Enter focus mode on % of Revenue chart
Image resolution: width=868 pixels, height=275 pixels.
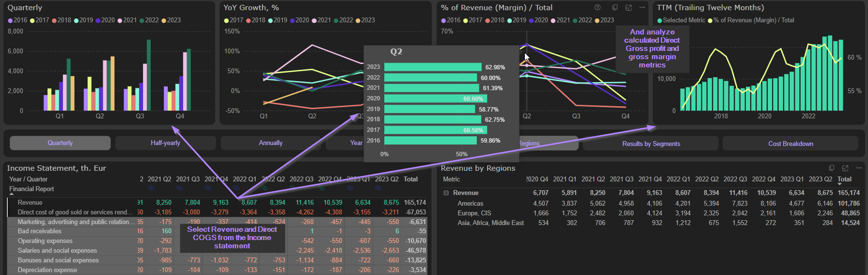629,8
